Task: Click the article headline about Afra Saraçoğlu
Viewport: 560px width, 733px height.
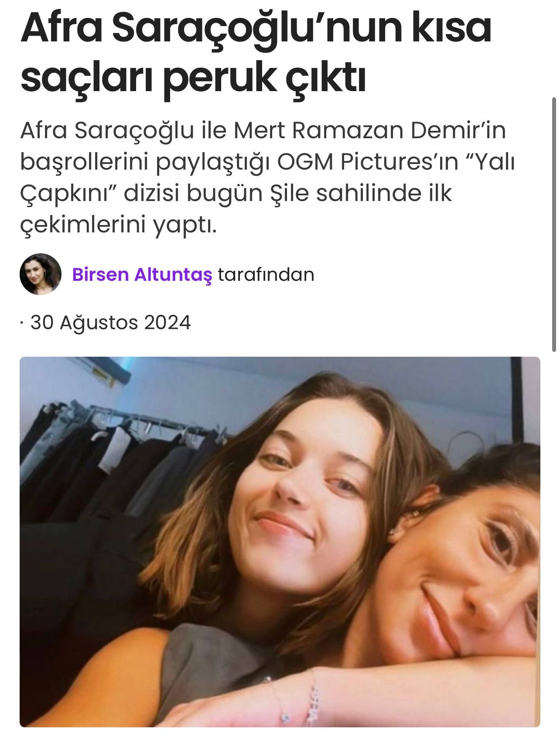Action: click(256, 51)
